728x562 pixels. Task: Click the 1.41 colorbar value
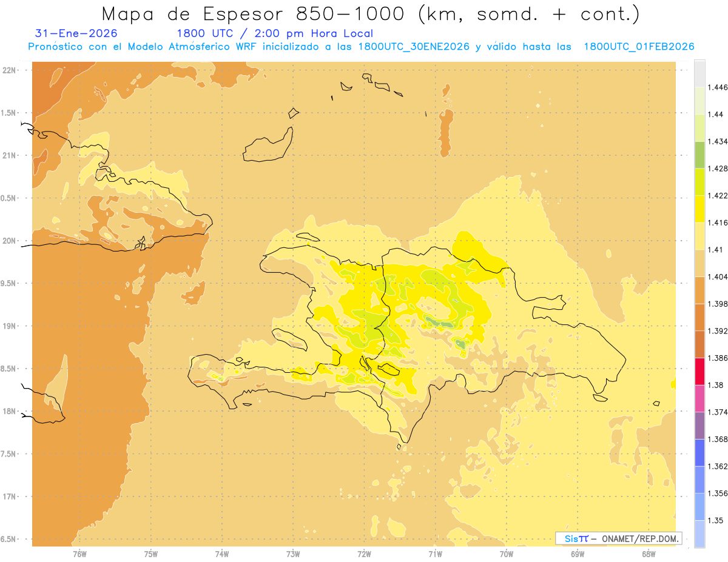tap(715, 249)
